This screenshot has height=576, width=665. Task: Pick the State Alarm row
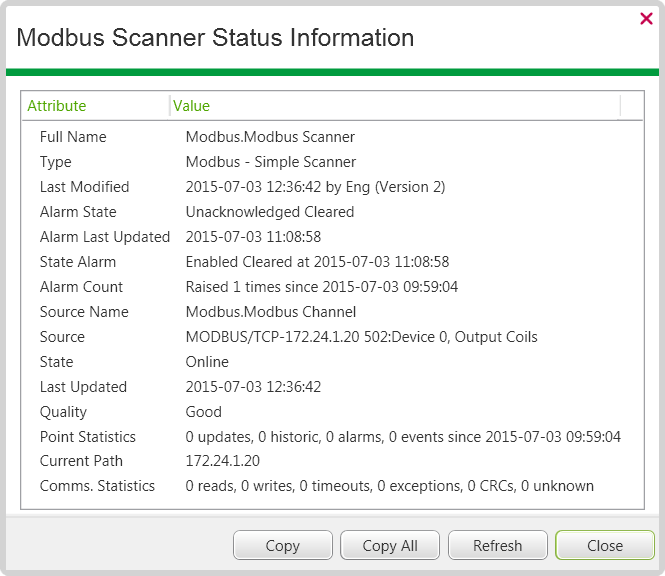tap(78, 262)
